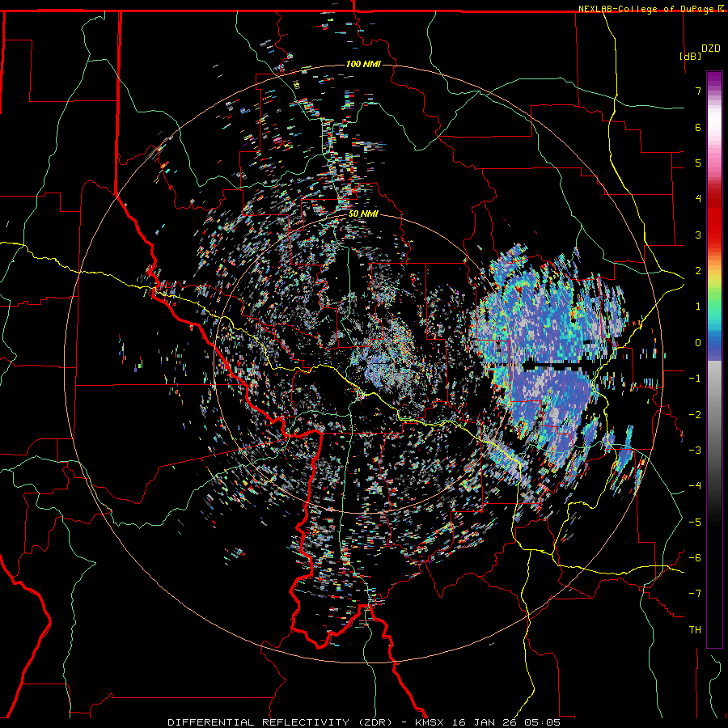Click the -7 value on color scale
The width and height of the screenshot is (728, 728).
click(x=695, y=594)
